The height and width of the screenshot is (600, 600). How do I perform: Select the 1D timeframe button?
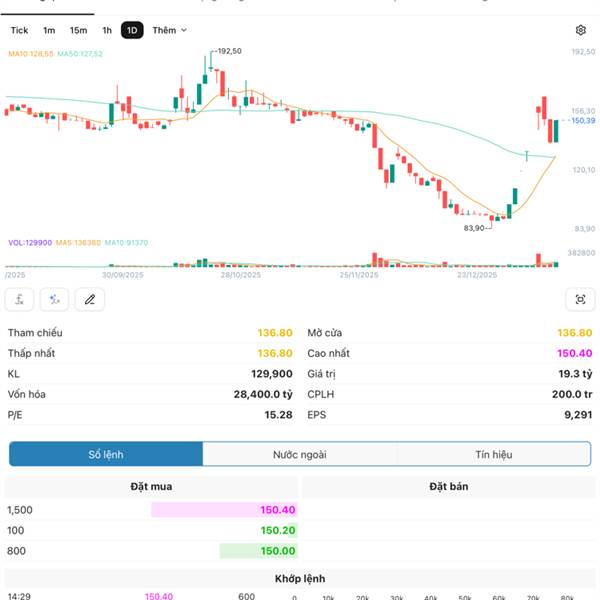(x=132, y=31)
